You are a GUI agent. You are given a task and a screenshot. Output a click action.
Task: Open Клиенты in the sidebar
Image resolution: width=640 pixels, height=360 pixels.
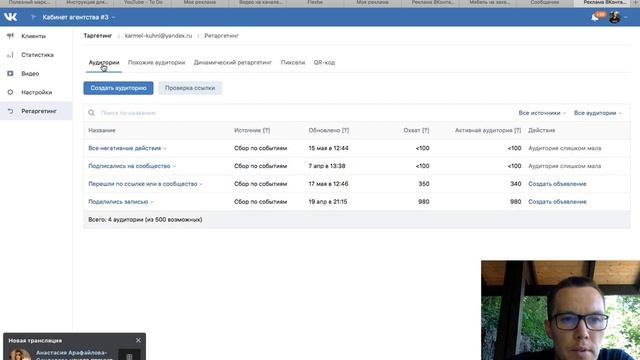(x=33, y=36)
